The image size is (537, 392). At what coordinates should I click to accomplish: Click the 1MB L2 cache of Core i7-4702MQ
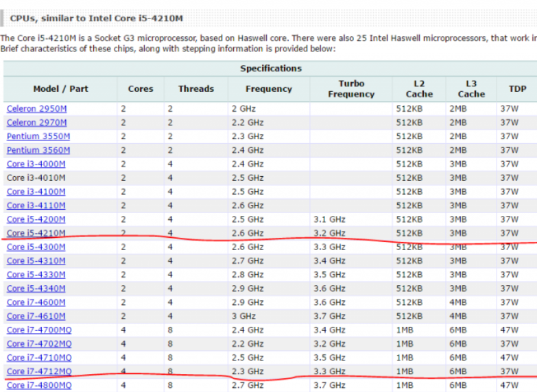[405, 344]
